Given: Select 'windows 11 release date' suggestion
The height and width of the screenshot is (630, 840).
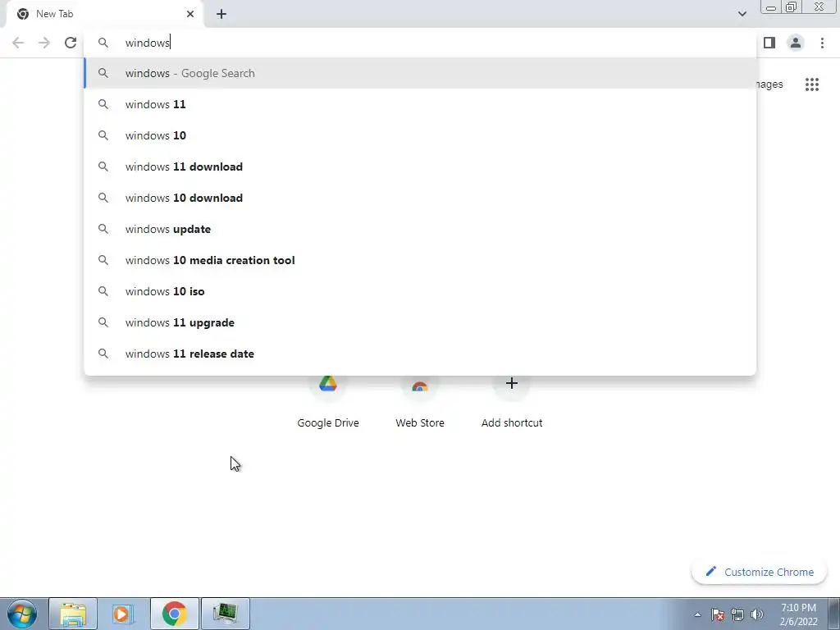Looking at the screenshot, I should (421, 354).
